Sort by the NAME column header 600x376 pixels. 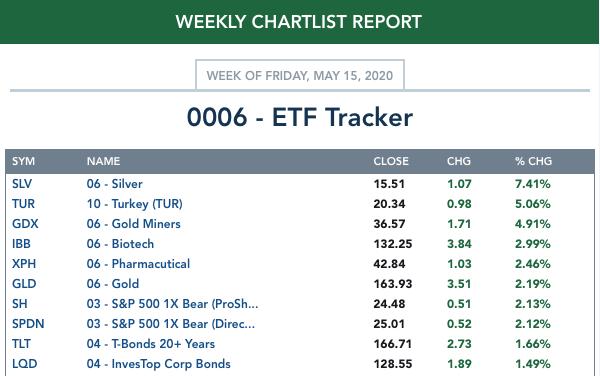103,161
